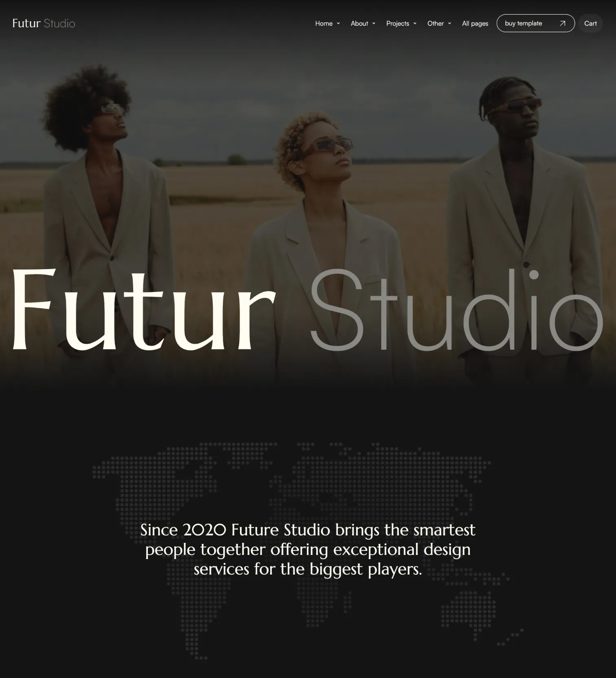Expand the chevron beside Other

(x=449, y=24)
